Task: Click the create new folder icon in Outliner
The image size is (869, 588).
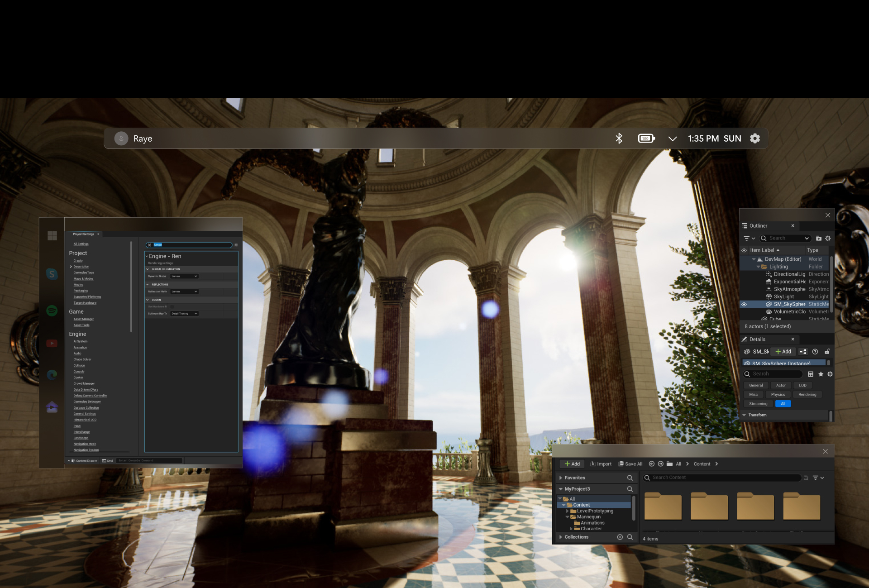Action: (x=818, y=239)
